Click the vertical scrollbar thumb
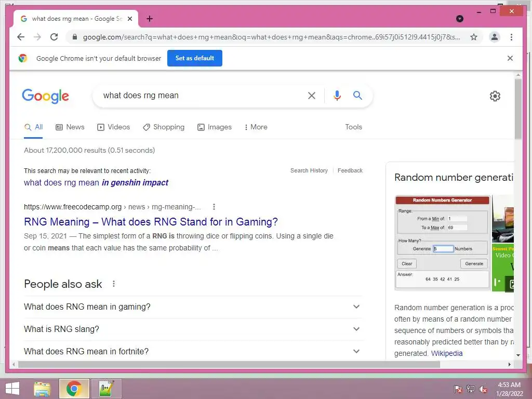 click(518, 109)
